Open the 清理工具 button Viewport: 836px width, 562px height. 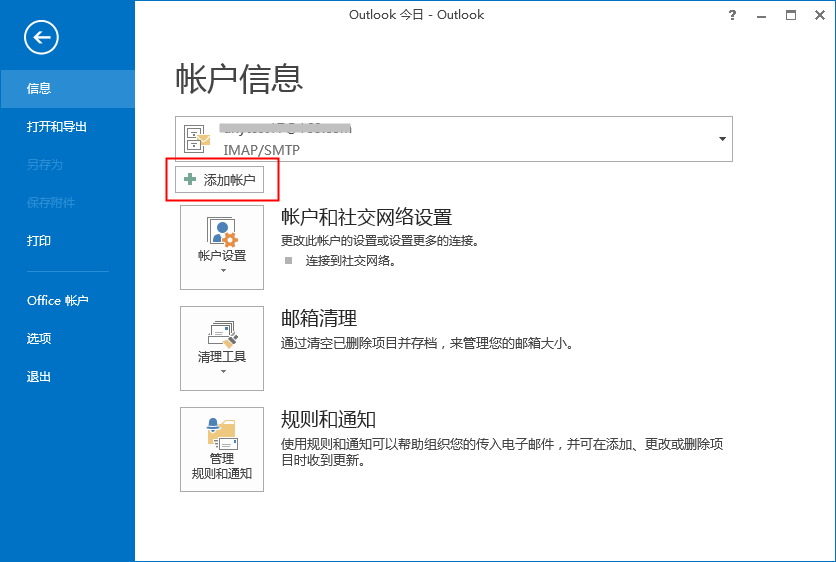222,348
